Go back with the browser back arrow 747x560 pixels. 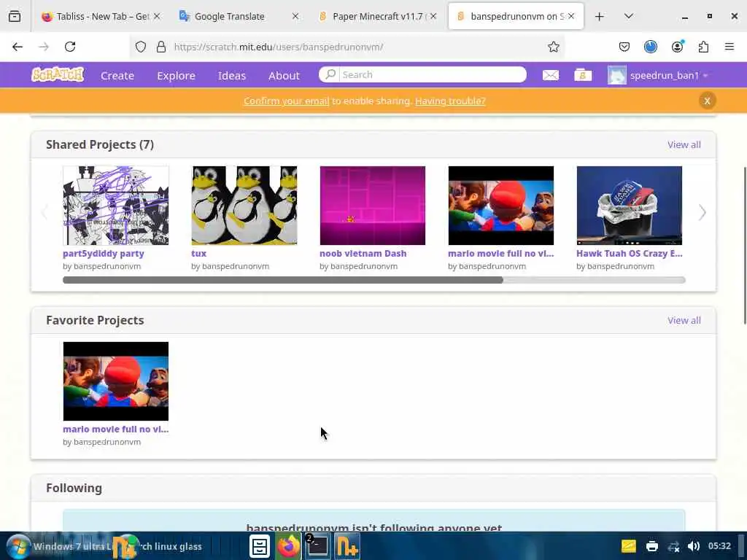point(18,47)
